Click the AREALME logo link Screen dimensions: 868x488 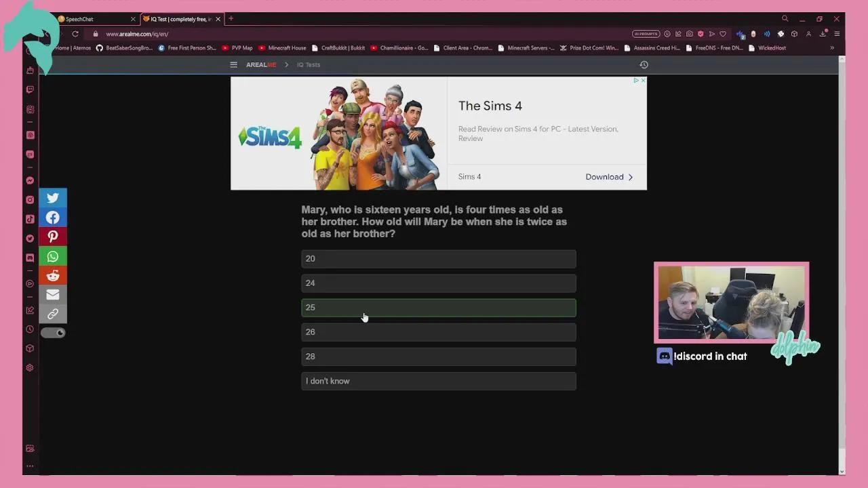point(261,65)
